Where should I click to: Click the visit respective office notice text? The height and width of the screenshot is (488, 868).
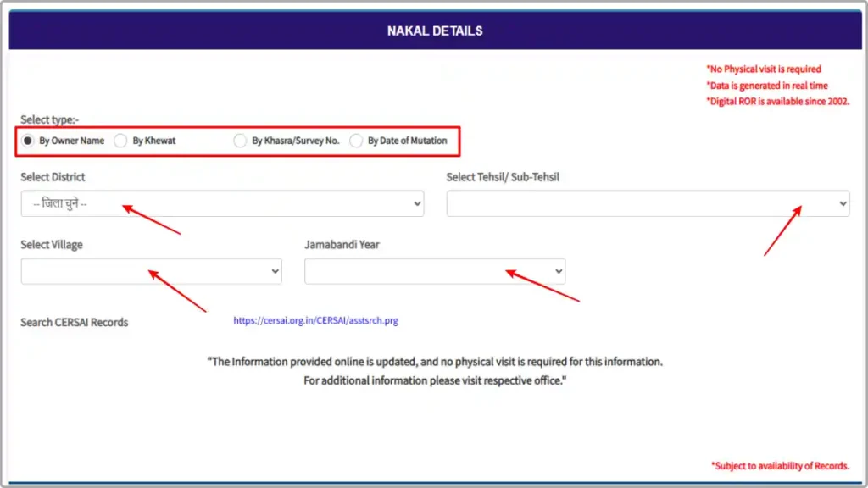coord(434,380)
